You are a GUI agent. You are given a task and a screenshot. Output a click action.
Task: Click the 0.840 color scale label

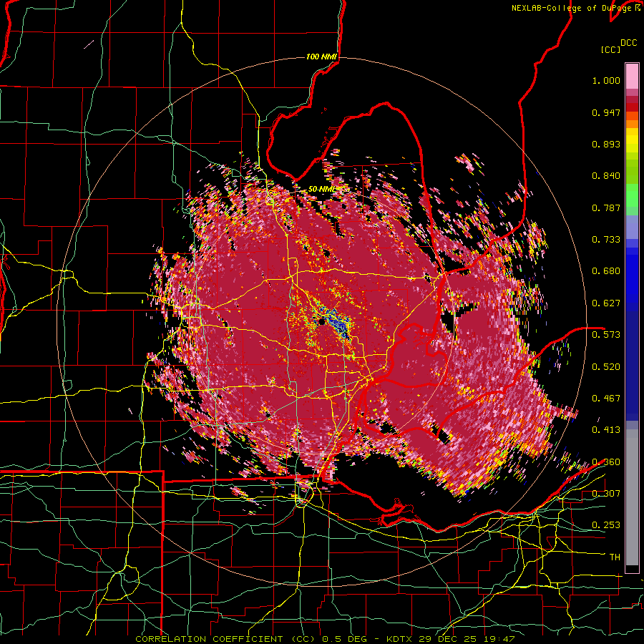[606, 176]
